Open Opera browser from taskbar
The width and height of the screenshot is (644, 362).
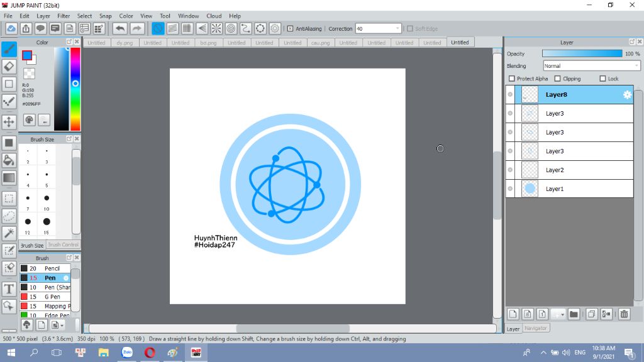tap(150, 353)
